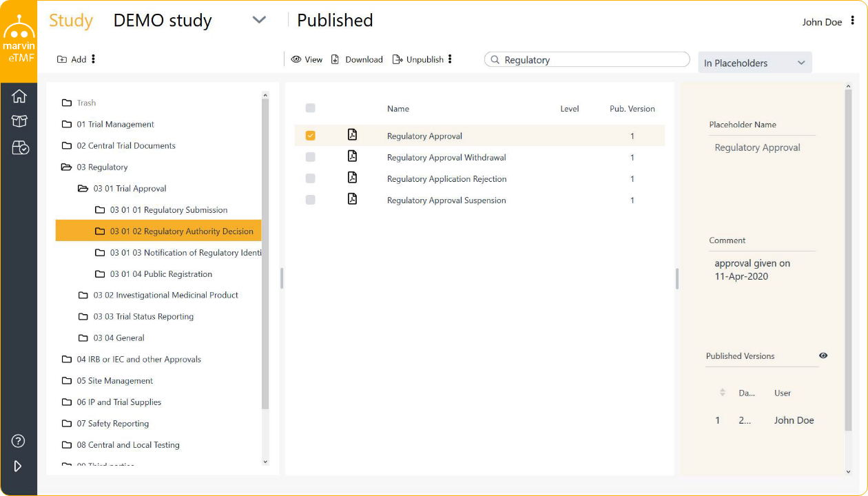The image size is (868, 496).
Task: Toggle the select-all checkbox in the list header
Action: [x=310, y=108]
